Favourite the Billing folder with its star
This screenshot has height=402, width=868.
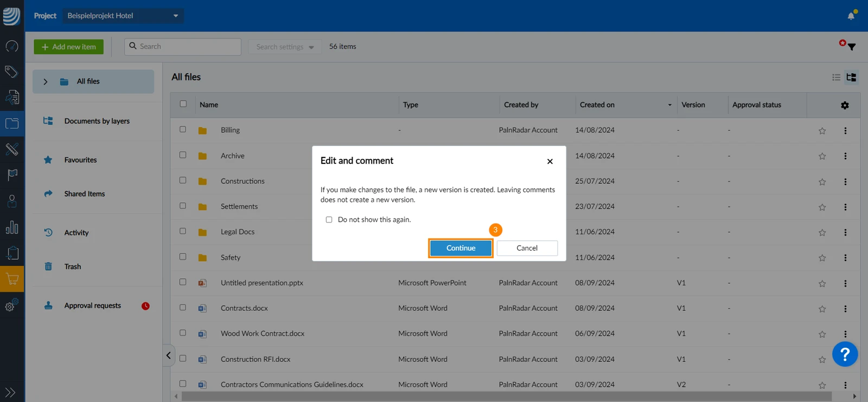pos(822,131)
